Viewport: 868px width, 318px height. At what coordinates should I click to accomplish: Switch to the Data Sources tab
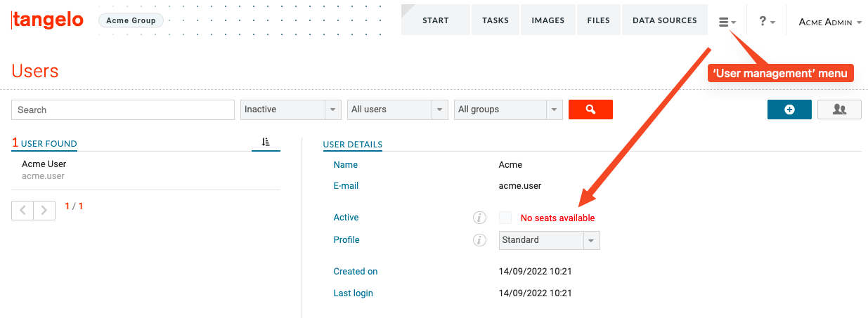pyautogui.click(x=665, y=20)
